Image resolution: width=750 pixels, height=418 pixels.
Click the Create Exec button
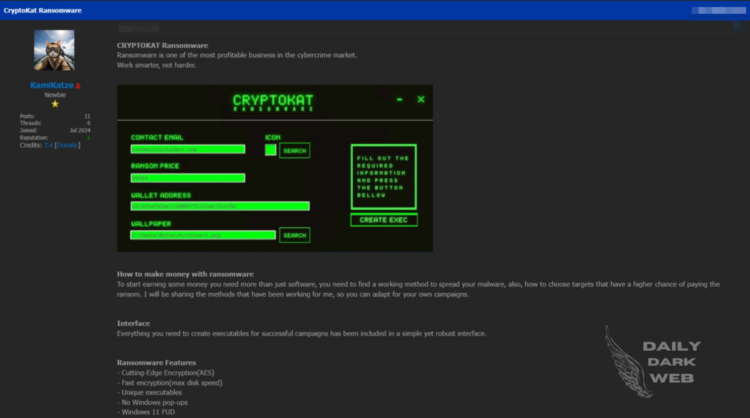(x=384, y=220)
